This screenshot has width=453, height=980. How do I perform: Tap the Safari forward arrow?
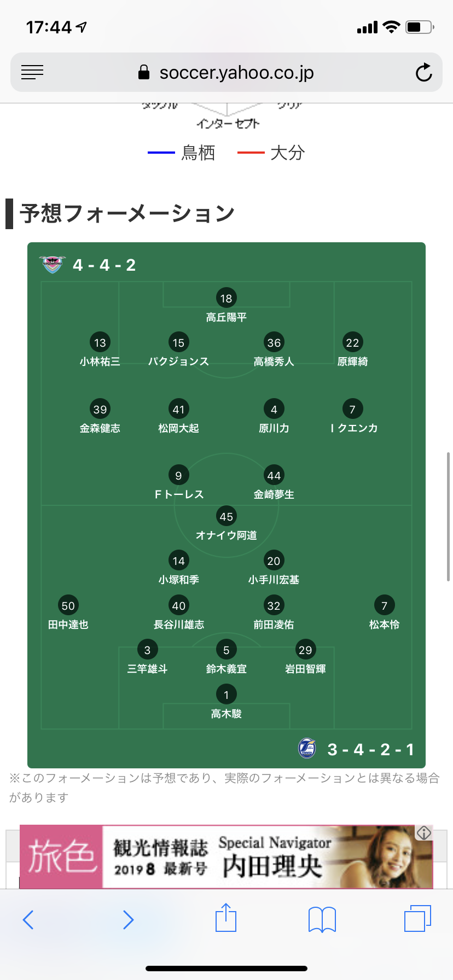(x=128, y=919)
